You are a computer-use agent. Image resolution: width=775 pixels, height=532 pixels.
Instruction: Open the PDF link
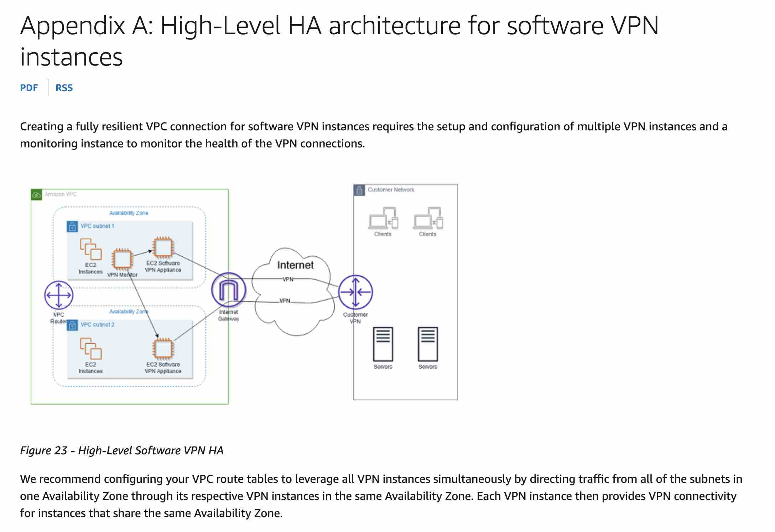(x=29, y=88)
